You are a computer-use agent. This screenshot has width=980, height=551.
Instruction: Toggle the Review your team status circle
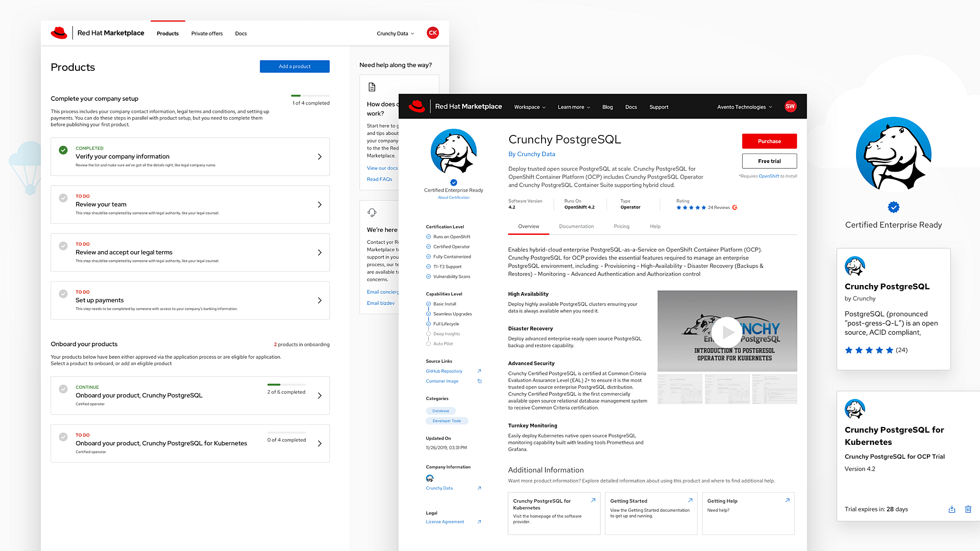[63, 198]
